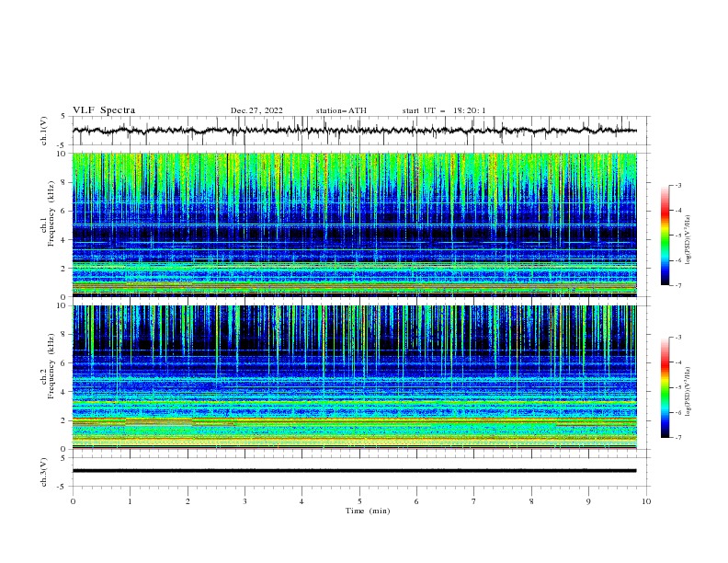Click the "station=ATH" header label

point(341,110)
